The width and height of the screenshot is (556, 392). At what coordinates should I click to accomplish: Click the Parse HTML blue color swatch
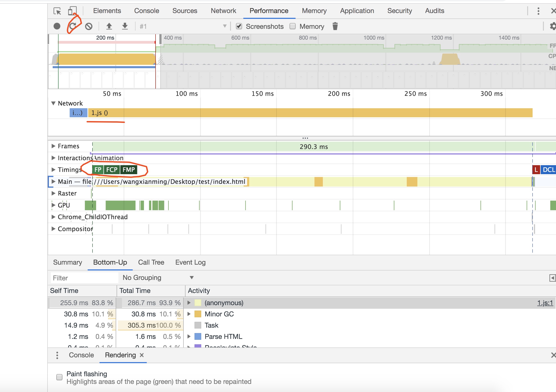198,337
